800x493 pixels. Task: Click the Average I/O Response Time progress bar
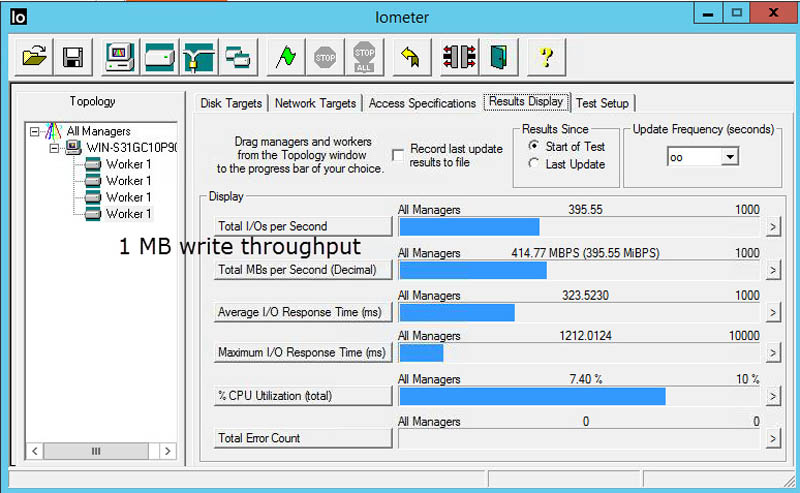(x=580, y=312)
